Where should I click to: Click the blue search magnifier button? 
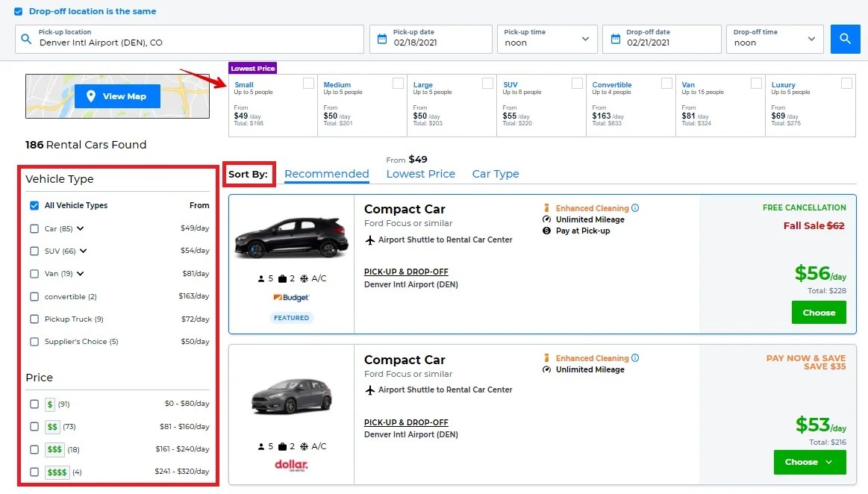845,39
